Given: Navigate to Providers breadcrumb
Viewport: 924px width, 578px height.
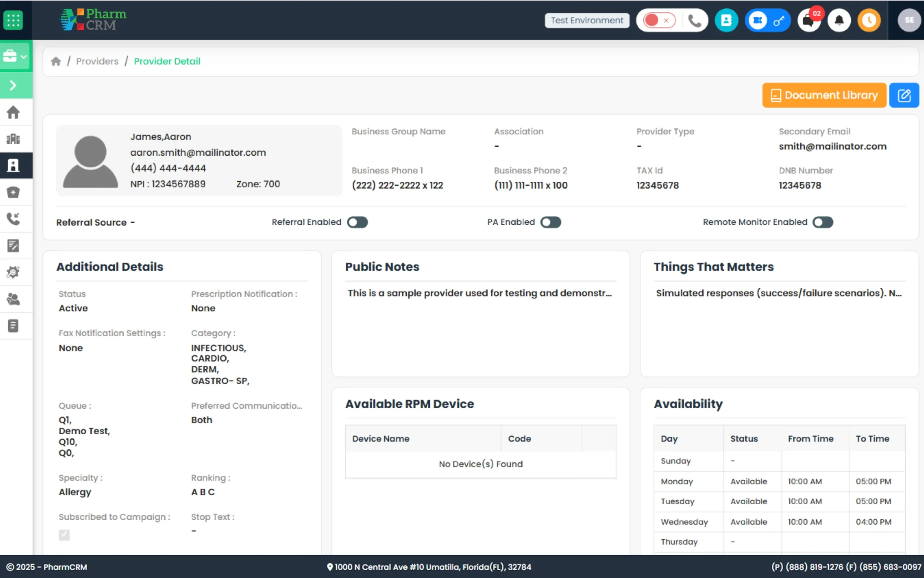Looking at the screenshot, I should [x=97, y=61].
